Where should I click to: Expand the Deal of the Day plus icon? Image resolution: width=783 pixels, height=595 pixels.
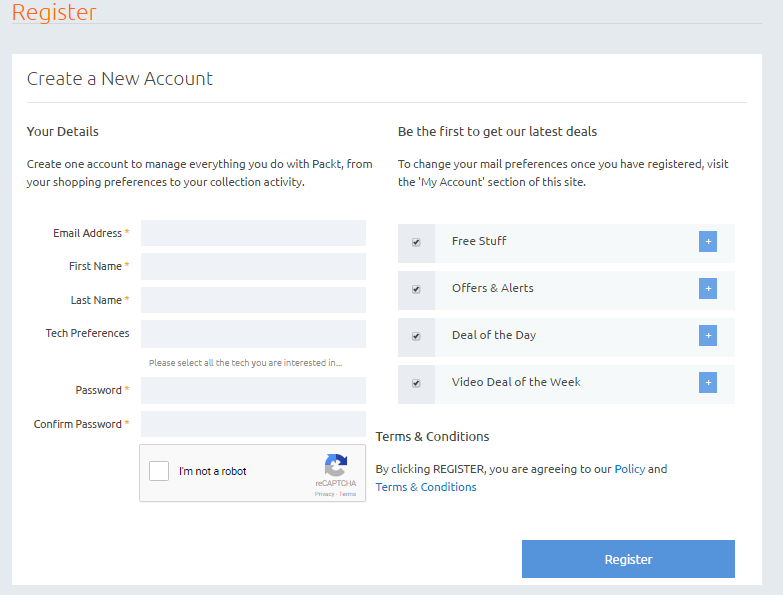[708, 335]
